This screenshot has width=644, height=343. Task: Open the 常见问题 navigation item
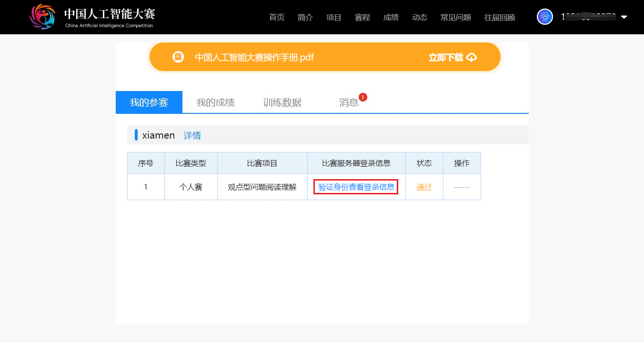click(456, 17)
